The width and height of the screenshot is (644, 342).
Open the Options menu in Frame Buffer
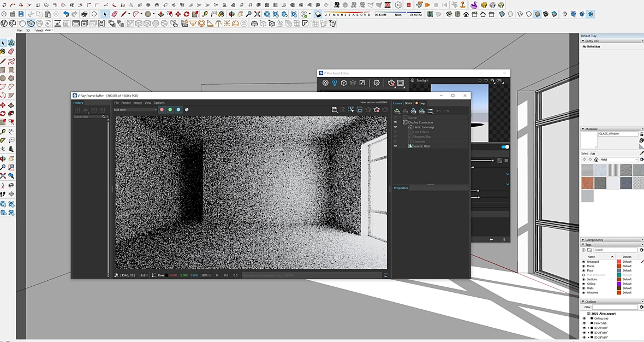[x=159, y=103]
